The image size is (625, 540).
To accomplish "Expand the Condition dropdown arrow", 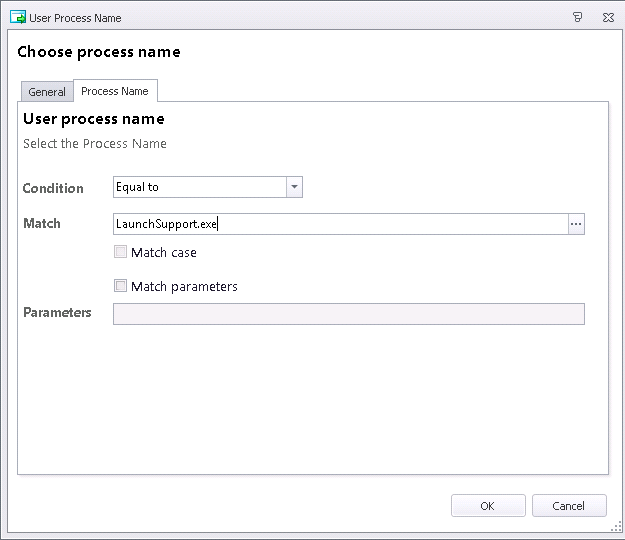I will point(294,187).
